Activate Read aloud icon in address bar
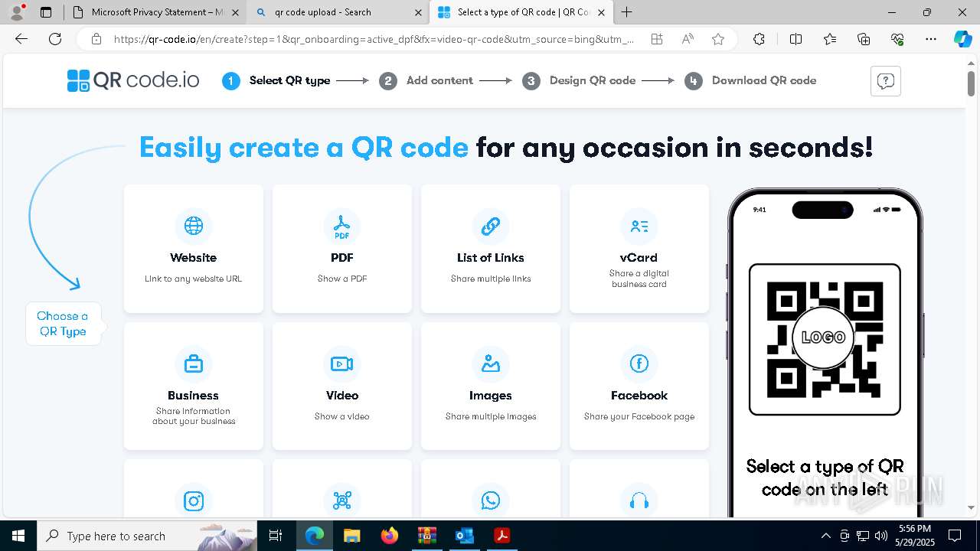The height and width of the screenshot is (551, 980). coord(688,39)
